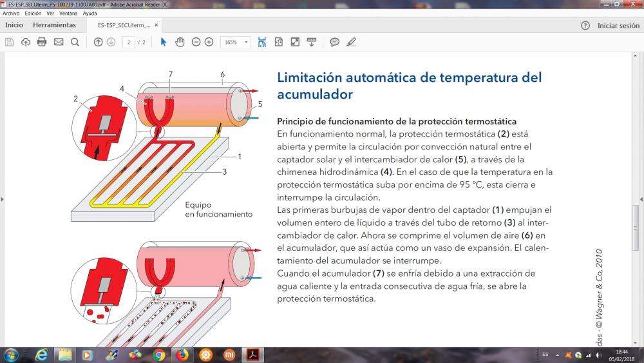Open the Edición menu
This screenshot has width=644, height=363.
click(x=33, y=13)
